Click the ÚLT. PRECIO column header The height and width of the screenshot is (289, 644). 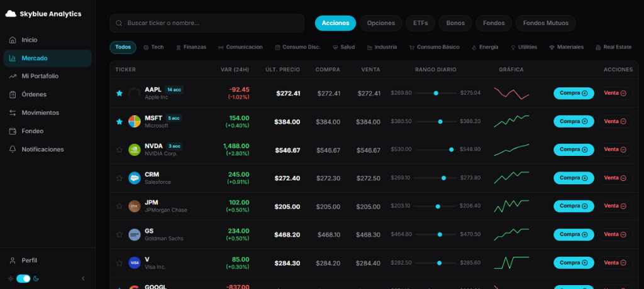[x=283, y=70]
